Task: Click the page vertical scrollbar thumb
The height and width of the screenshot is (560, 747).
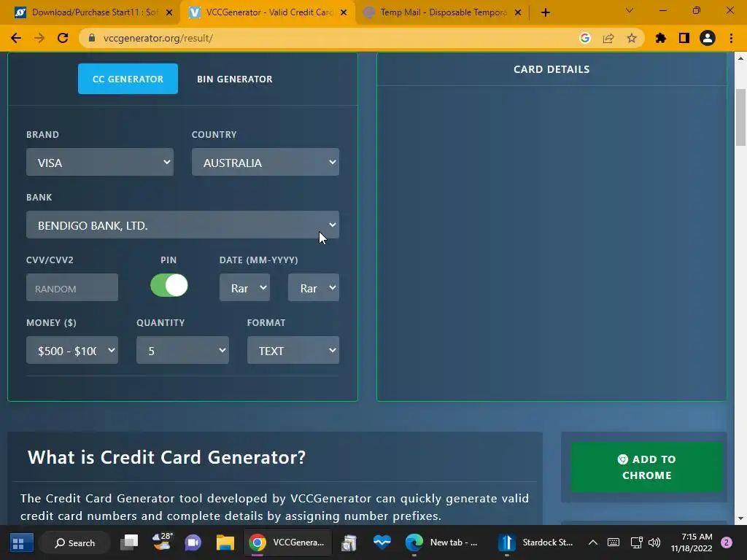Action: click(x=740, y=117)
